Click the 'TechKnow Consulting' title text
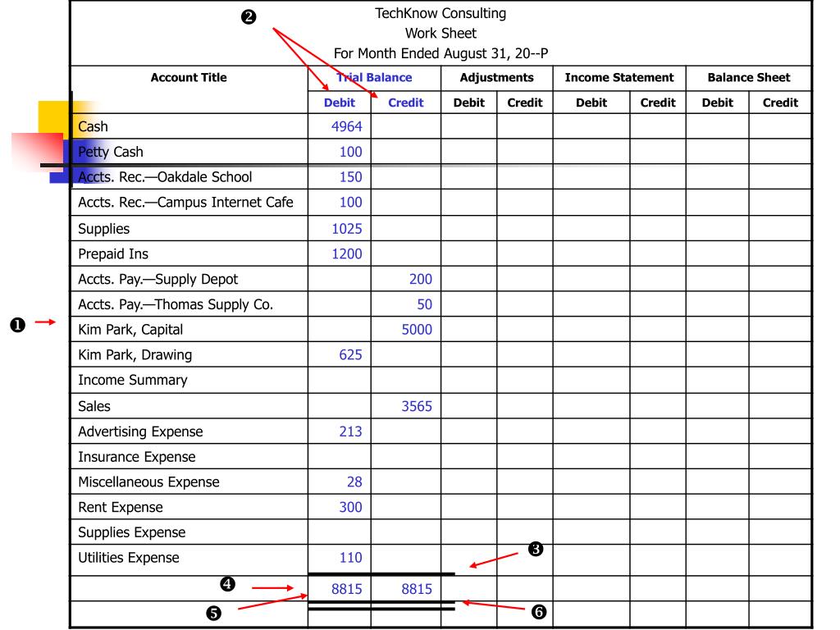 point(441,13)
